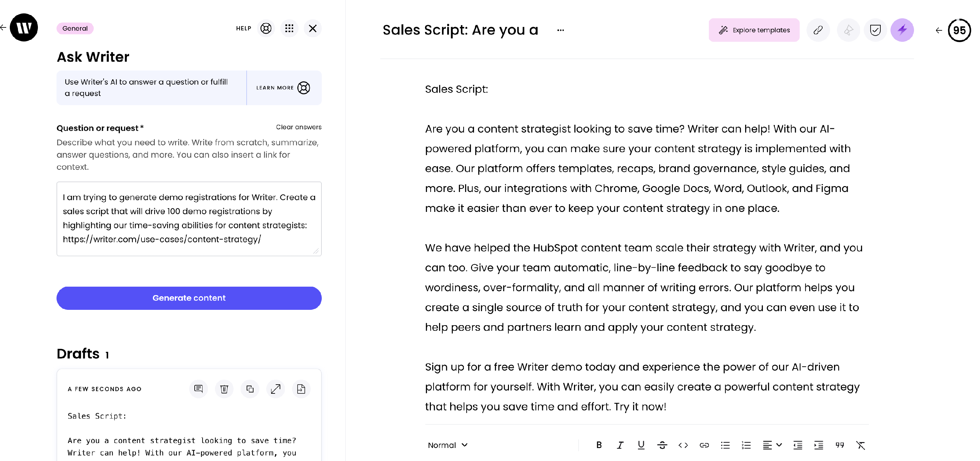Click the Writer W logo
Image resolution: width=980 pixels, height=461 pixels.
(x=24, y=28)
